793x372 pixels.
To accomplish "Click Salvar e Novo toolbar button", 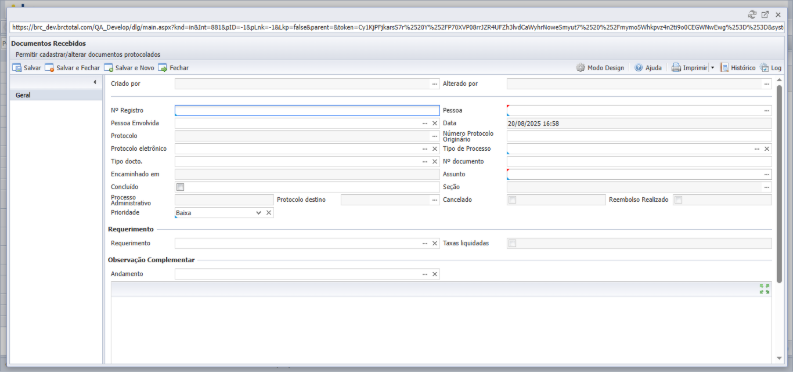I will pos(129,68).
